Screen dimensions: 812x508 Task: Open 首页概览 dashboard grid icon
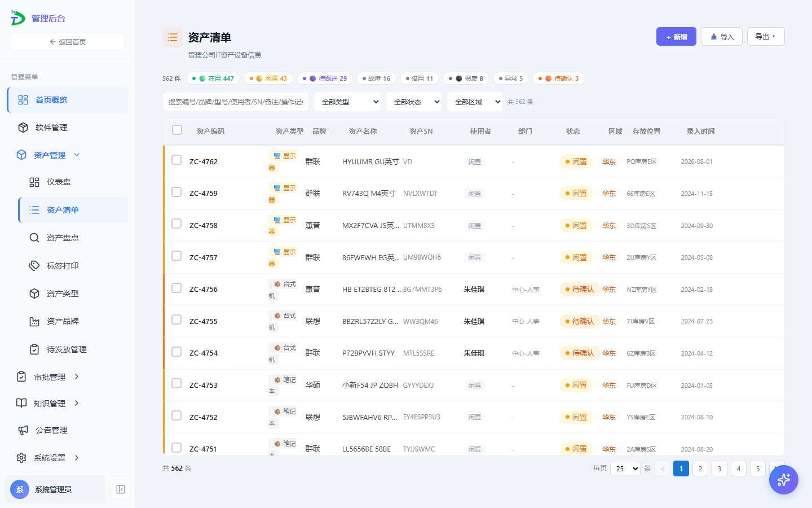pos(23,100)
